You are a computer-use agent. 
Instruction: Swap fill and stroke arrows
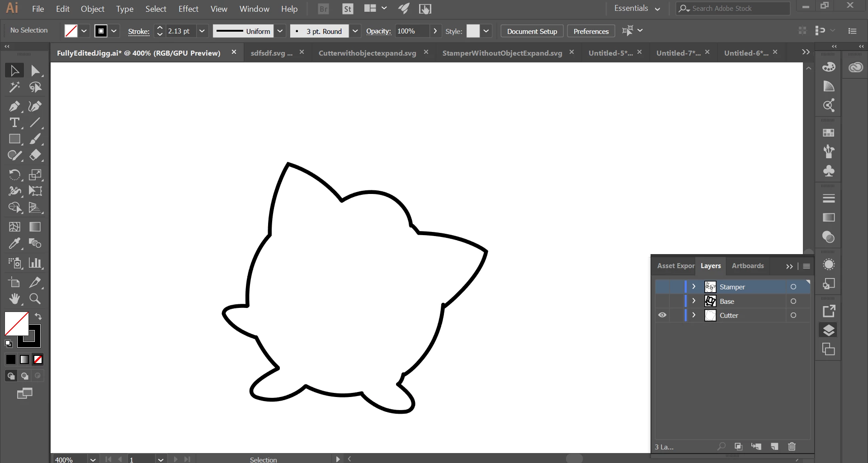(38, 317)
